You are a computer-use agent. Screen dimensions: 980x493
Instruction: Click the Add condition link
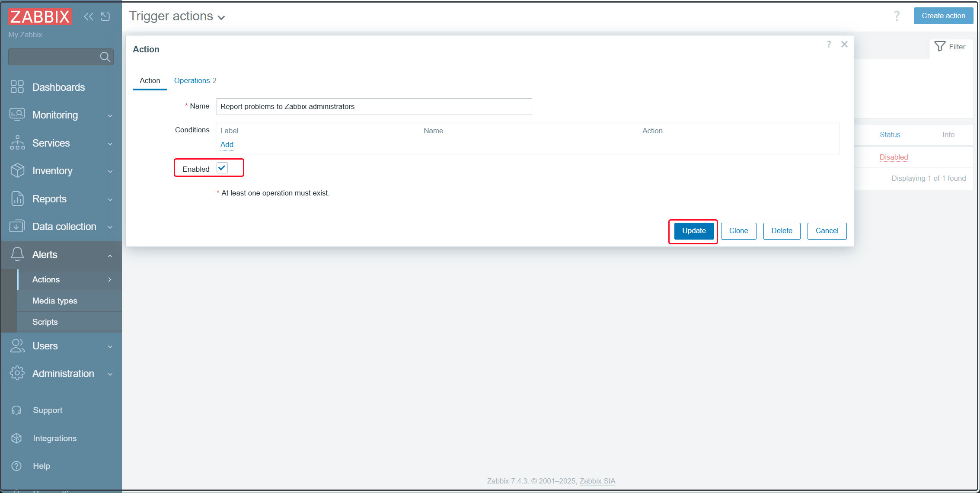(227, 144)
